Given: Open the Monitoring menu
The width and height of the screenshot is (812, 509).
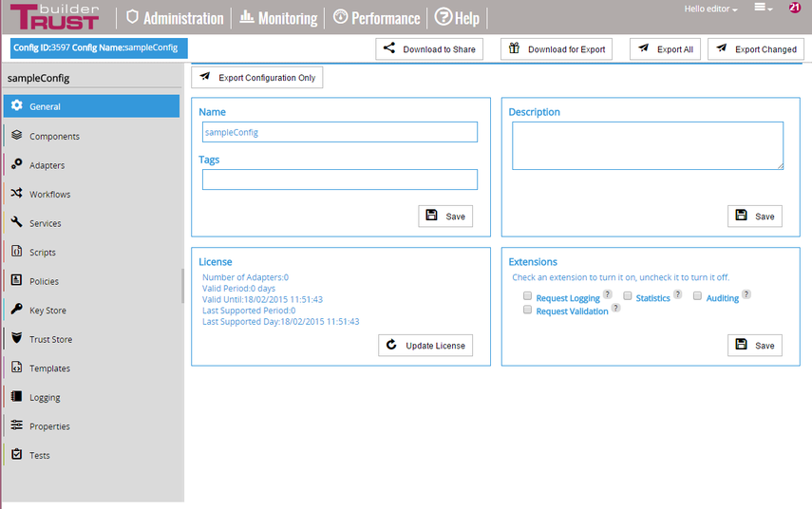Looking at the screenshot, I should 278,18.
